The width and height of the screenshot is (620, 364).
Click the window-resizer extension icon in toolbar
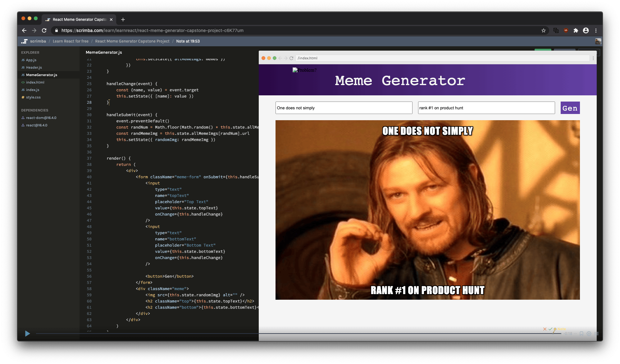point(556,30)
